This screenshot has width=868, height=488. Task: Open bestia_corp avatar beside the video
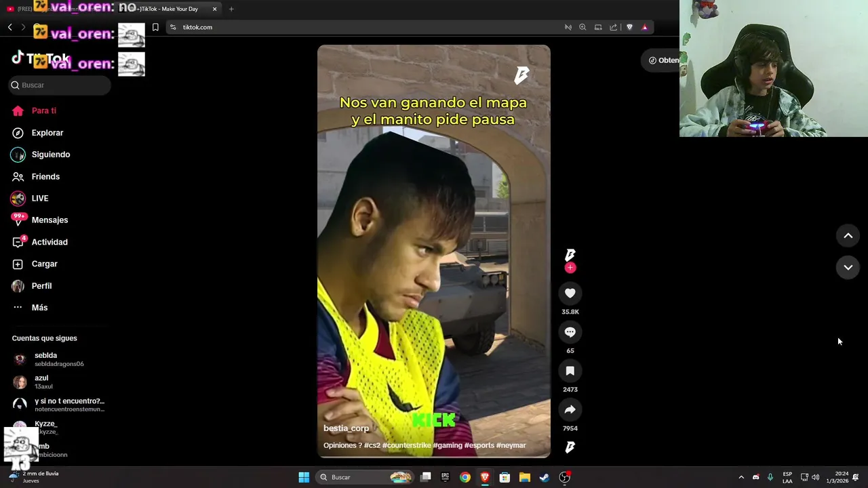(x=570, y=255)
